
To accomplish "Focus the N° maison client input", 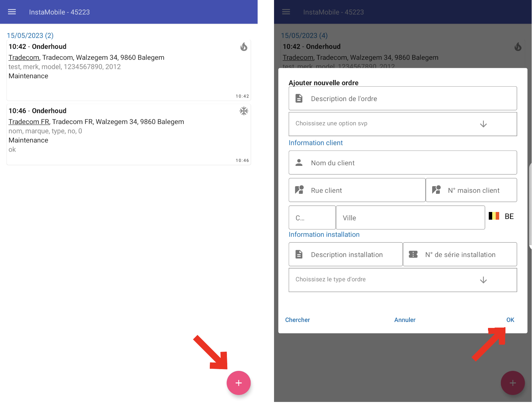I will tap(471, 190).
